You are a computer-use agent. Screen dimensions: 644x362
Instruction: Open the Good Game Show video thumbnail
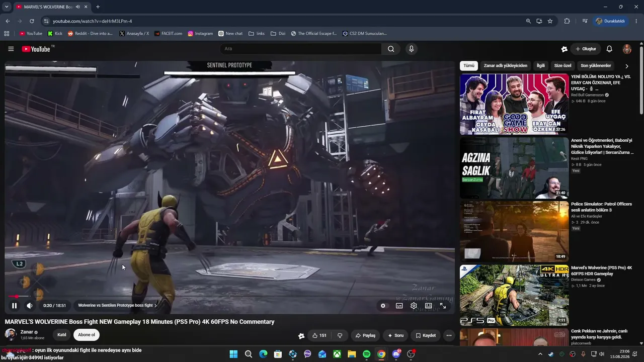click(x=514, y=104)
